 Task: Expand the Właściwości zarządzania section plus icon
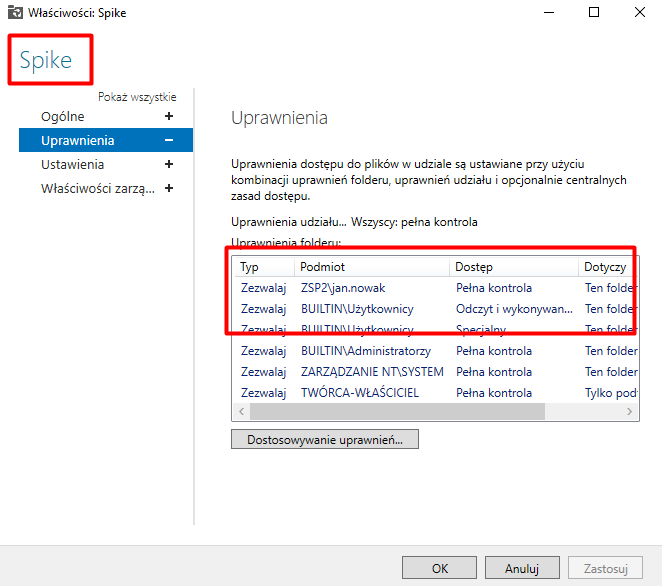169,189
